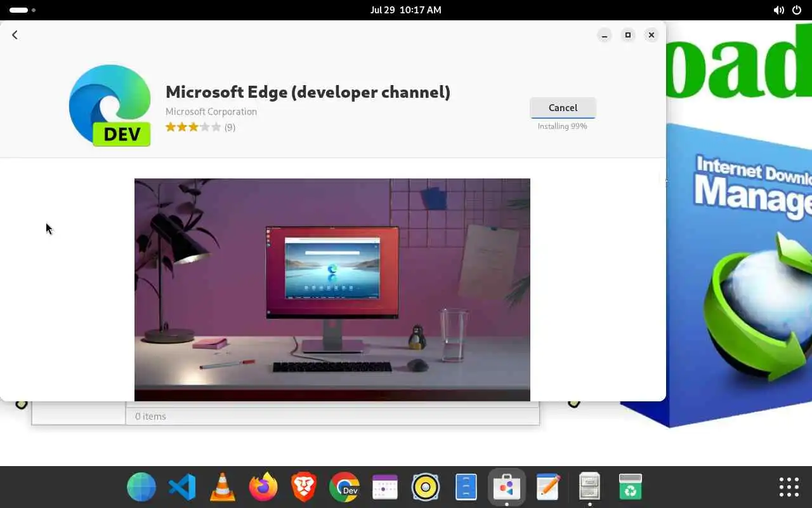The width and height of the screenshot is (812, 508).
Task: Open the Rhythmbox speaker icon in dock
Action: [x=426, y=487]
